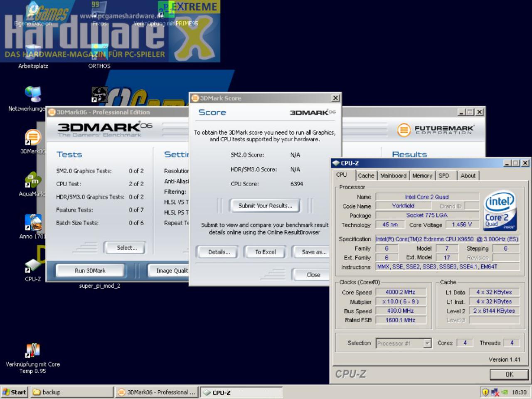Click the network tray icon with the red X
532x399 pixels.
pyautogui.click(x=495, y=392)
